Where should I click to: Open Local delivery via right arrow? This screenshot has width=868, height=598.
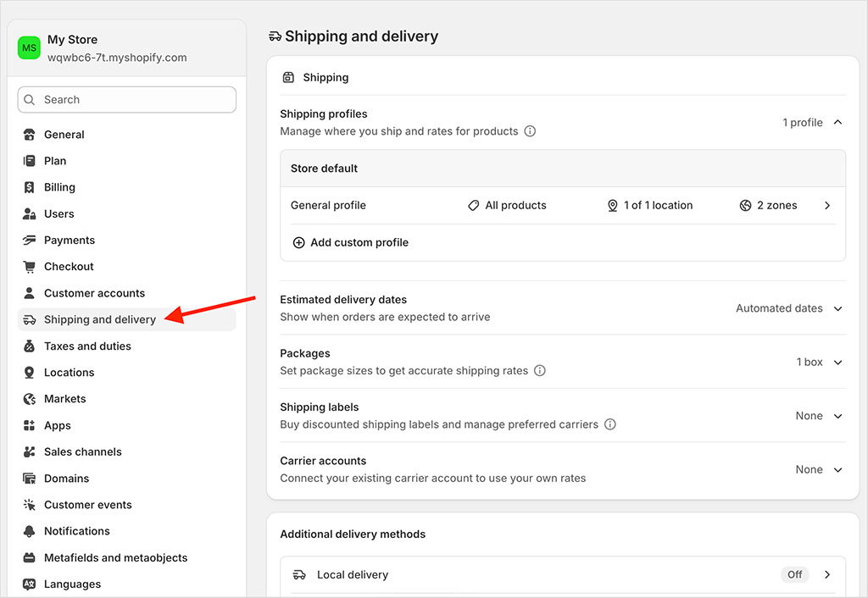click(x=827, y=575)
